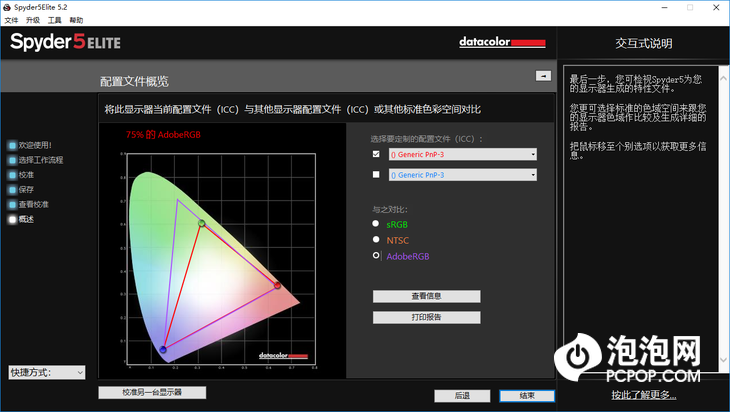Select the 保存 step indicator icon

point(13,190)
